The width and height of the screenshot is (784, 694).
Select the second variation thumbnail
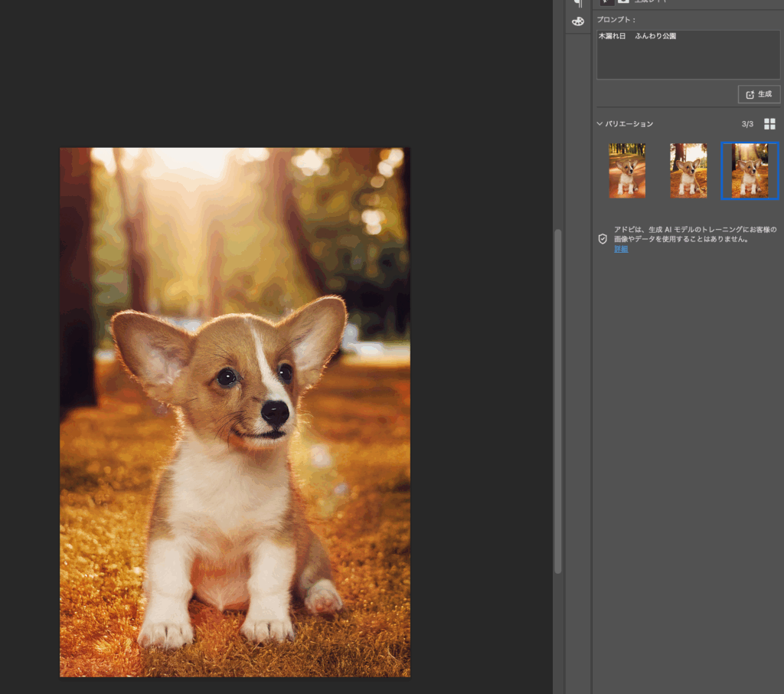pos(688,171)
